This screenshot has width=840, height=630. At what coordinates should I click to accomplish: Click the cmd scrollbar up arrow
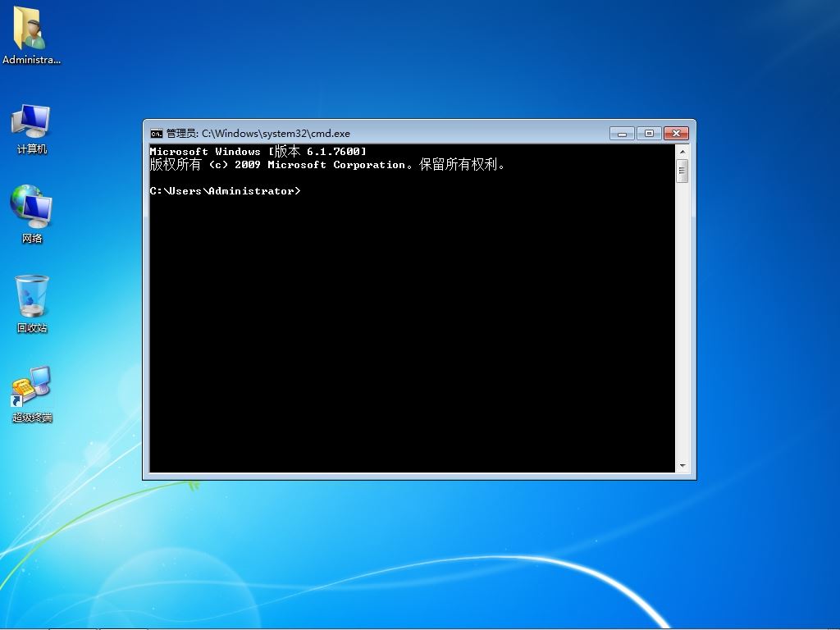click(x=682, y=152)
